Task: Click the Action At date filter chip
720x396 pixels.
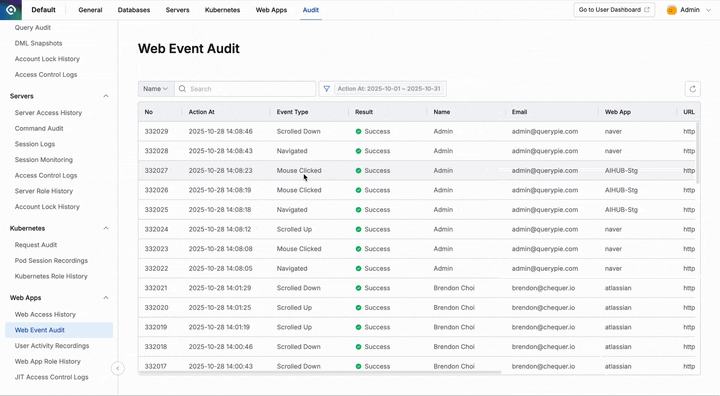Action: tap(389, 89)
